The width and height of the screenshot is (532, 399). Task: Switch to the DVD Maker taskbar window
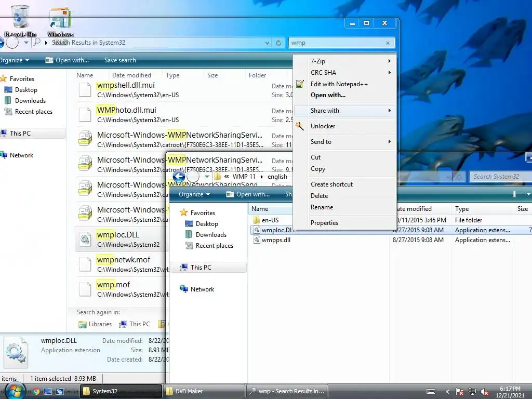pos(204,391)
